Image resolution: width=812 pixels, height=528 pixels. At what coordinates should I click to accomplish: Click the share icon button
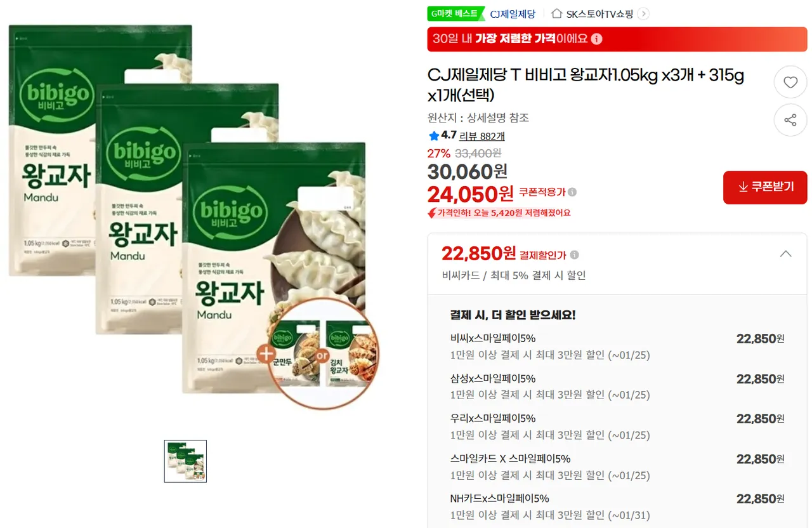[790, 120]
